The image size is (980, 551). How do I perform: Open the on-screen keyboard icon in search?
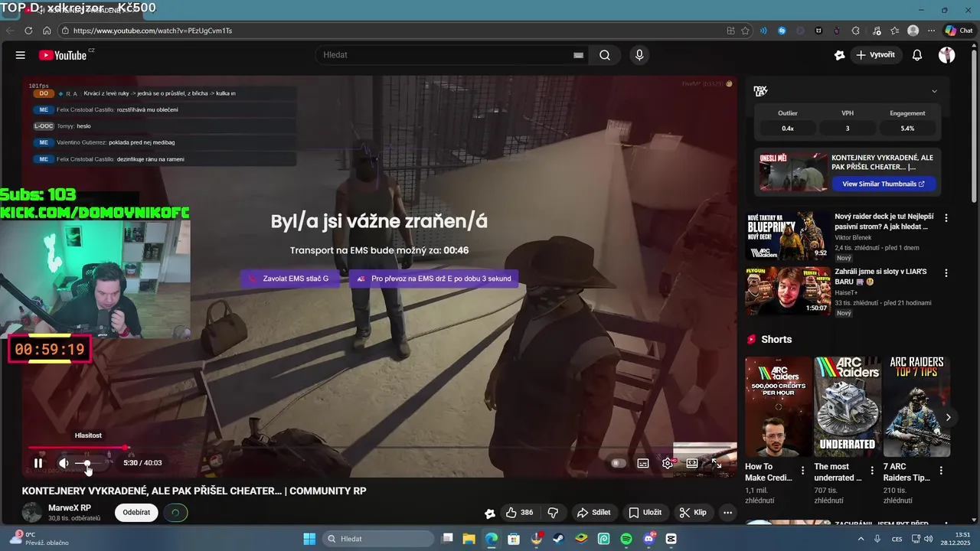(x=578, y=55)
